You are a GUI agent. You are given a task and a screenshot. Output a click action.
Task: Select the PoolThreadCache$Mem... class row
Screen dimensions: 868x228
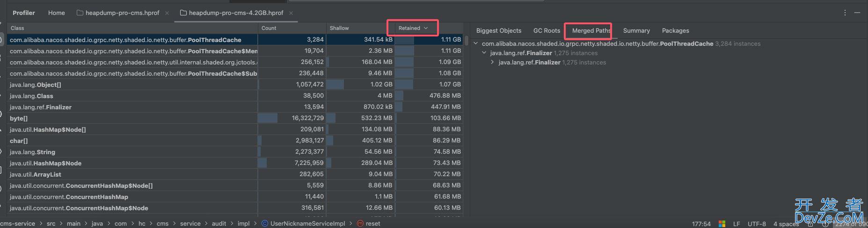click(235, 51)
